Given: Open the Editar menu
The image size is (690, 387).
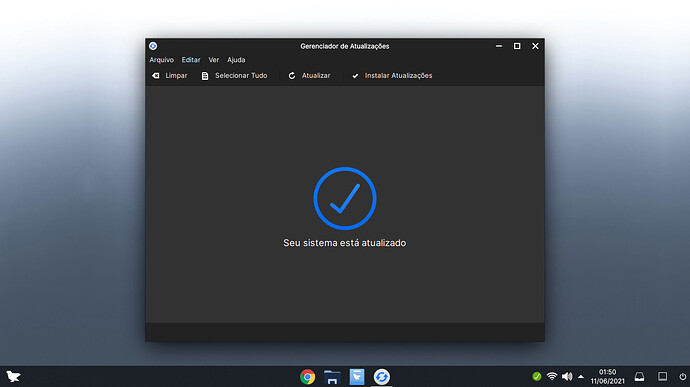Looking at the screenshot, I should tap(191, 60).
